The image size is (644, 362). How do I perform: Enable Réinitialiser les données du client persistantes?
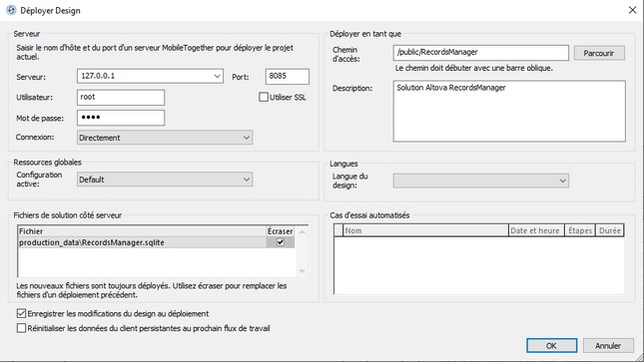(21, 328)
